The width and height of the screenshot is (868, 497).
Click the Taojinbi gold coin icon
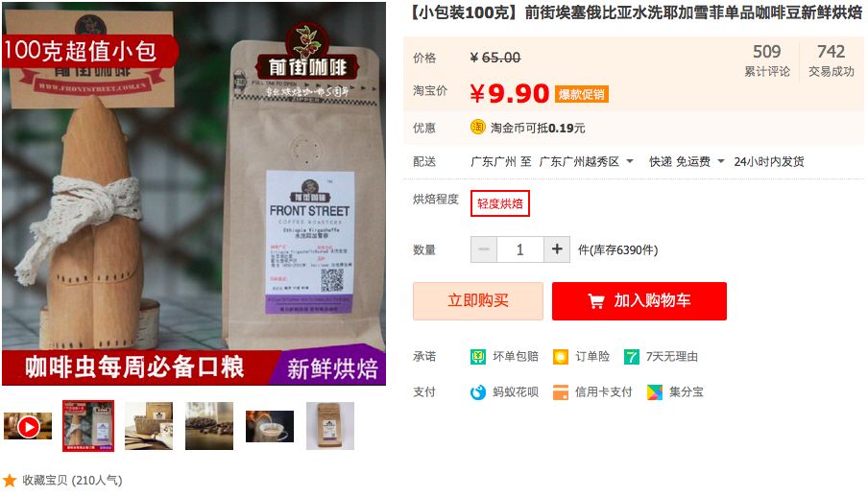478,128
